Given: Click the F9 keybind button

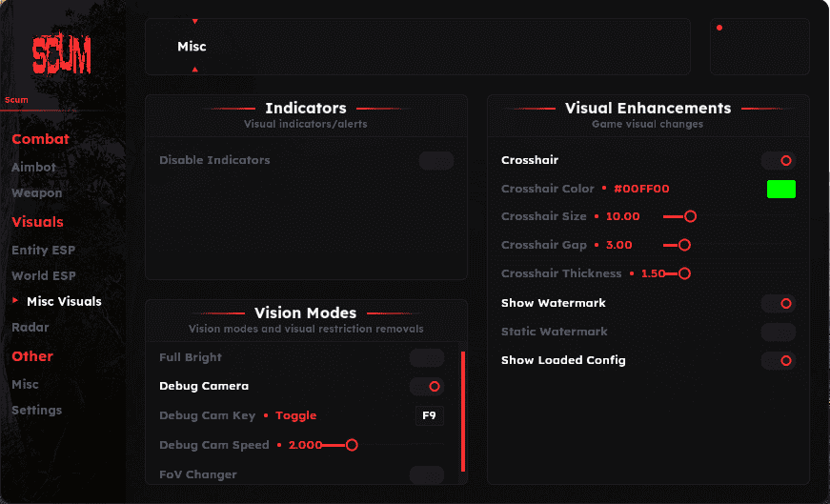Looking at the screenshot, I should pyautogui.click(x=429, y=415).
